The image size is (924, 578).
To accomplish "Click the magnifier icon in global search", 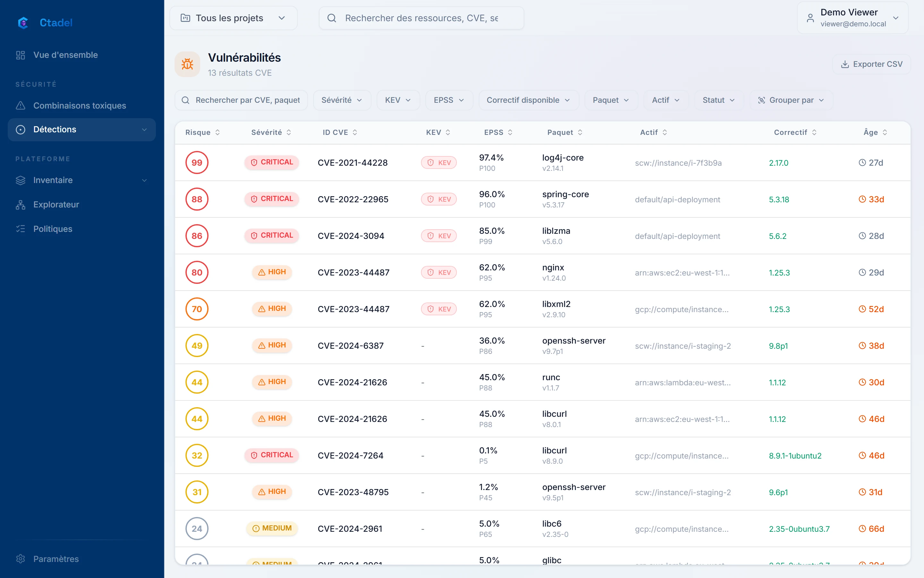I will [331, 18].
